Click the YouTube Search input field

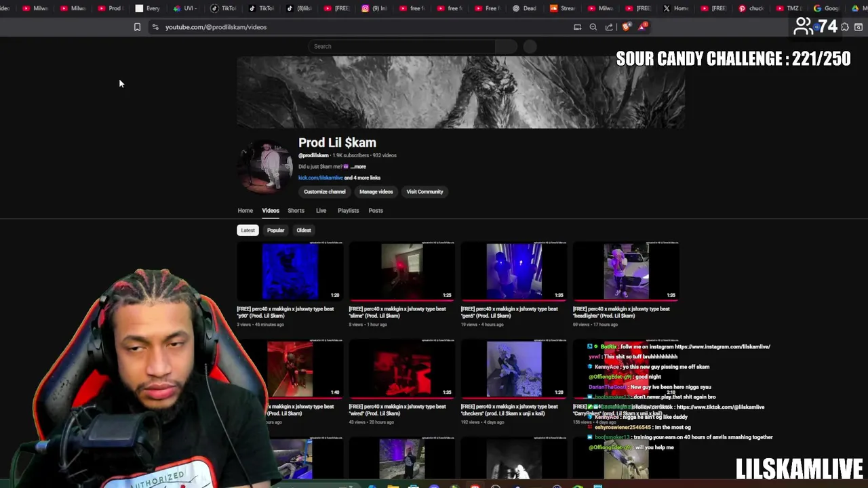coord(401,46)
